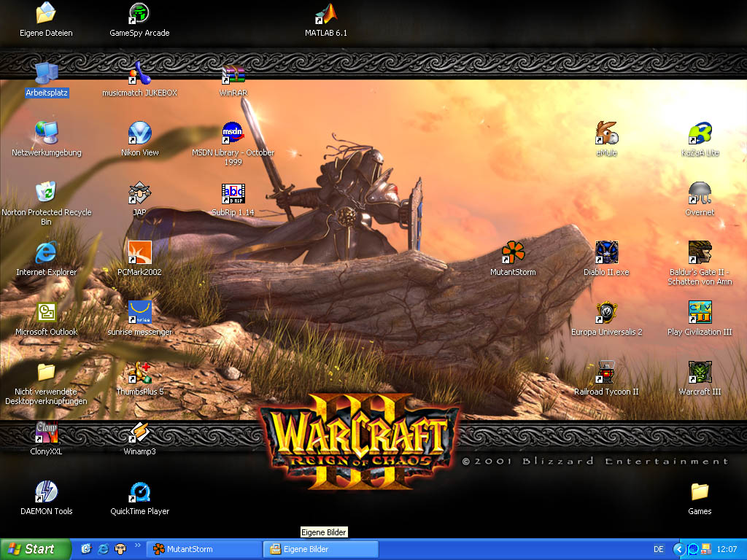Click the Start button
The image size is (747, 560).
coord(35,549)
